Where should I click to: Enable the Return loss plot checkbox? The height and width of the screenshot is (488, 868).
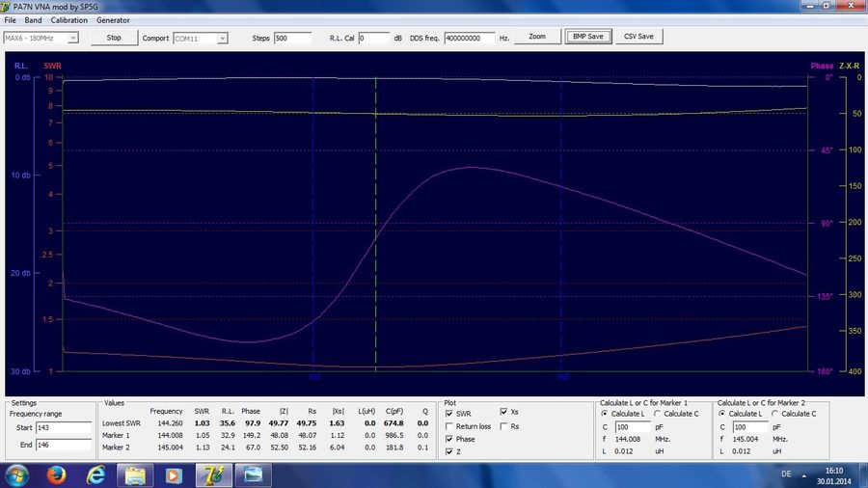pos(450,426)
